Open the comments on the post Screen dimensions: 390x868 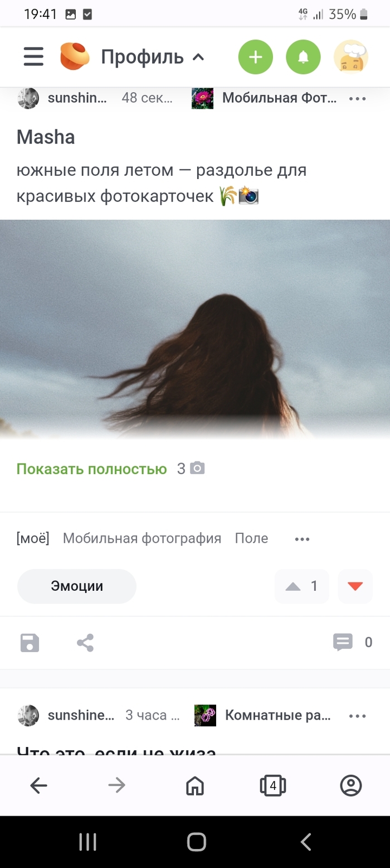pos(353,643)
